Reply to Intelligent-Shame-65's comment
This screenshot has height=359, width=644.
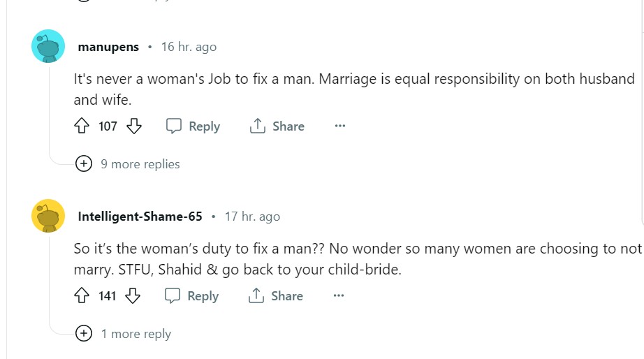[192, 296]
